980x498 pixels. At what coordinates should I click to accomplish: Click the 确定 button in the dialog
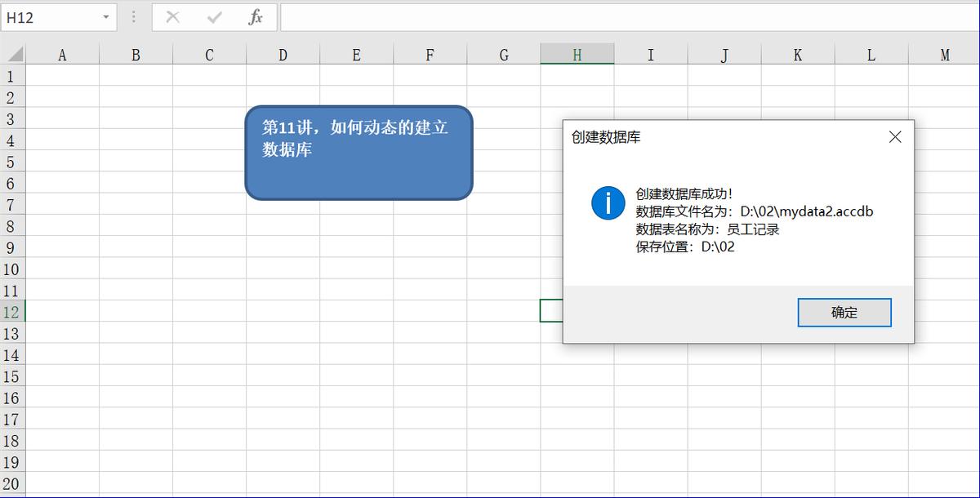(x=844, y=312)
